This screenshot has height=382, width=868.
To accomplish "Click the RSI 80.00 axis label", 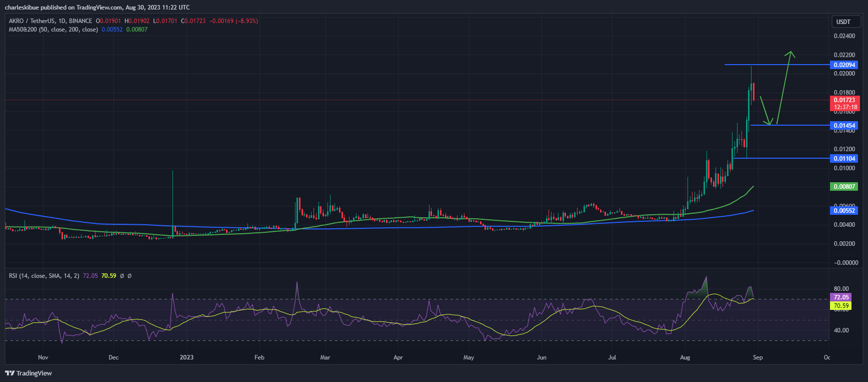I will click(841, 289).
